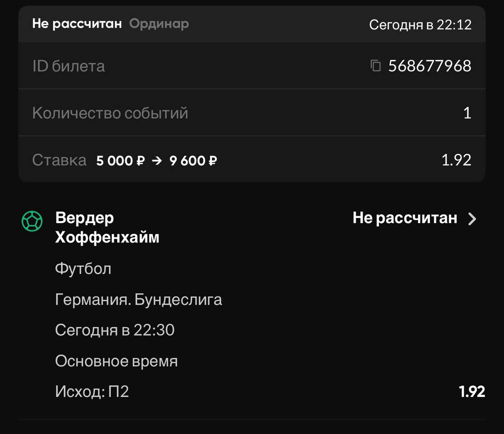
Task: Click the arrow between stake and payout
Action: coord(157,160)
